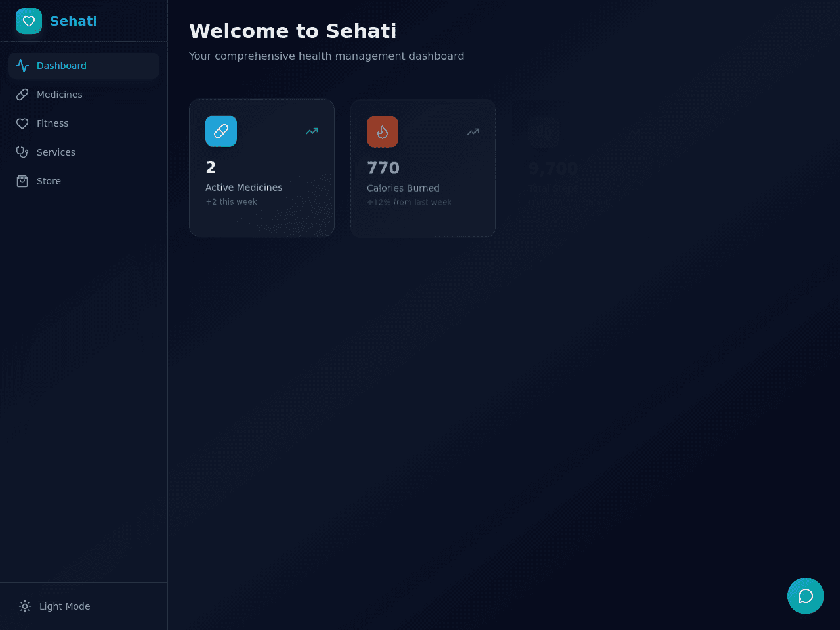Click the "Calories Burned" label
This screenshot has width=840, height=630.
[403, 188]
